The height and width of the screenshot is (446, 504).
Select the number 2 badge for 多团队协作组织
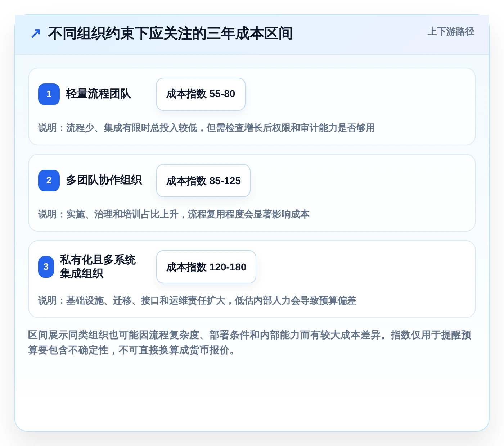[x=49, y=181]
